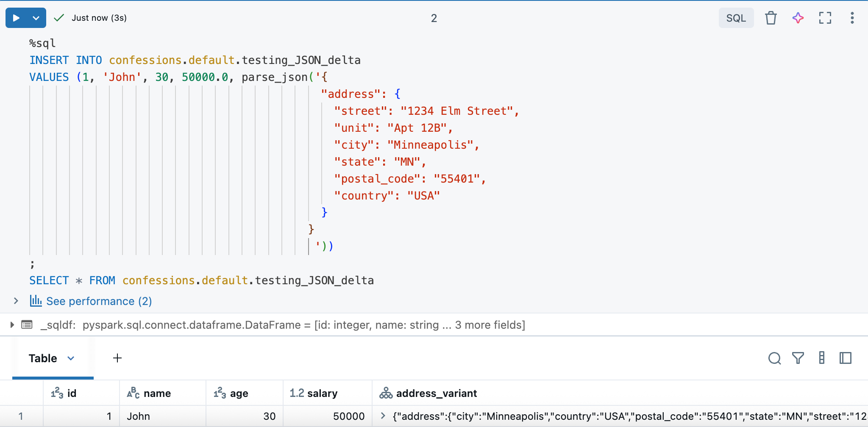The height and width of the screenshot is (427, 868).
Task: Switch to the Table tab
Action: coord(43,358)
